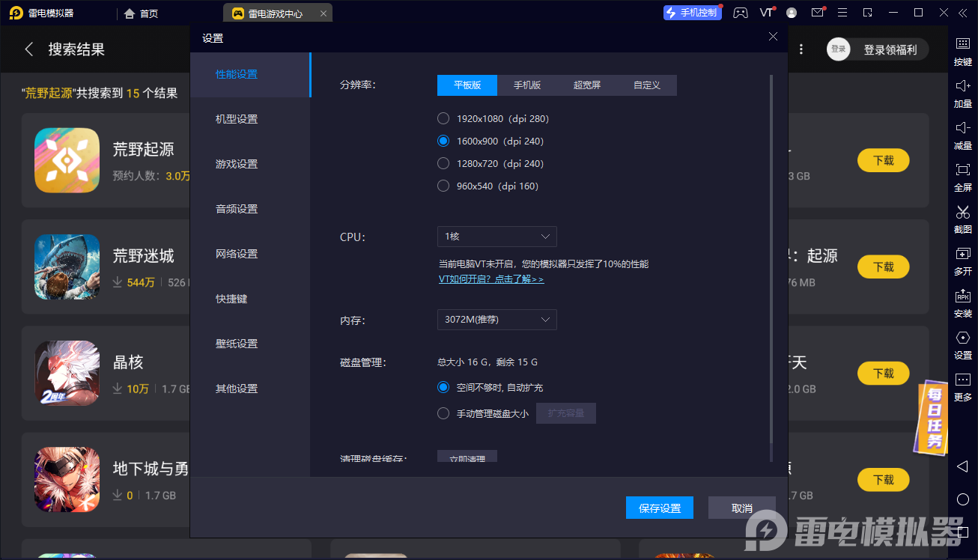Switch to the 平板版 resolution tab
Image resolution: width=978 pixels, height=560 pixels.
click(467, 85)
